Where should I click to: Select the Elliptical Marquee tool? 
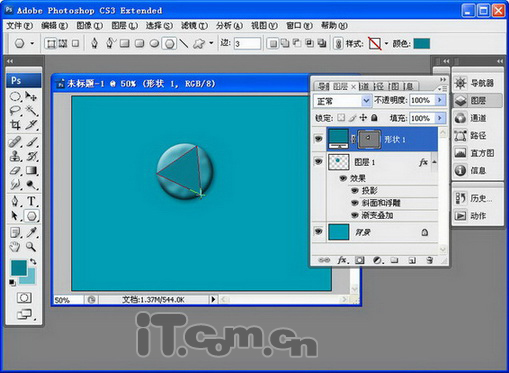(x=15, y=97)
